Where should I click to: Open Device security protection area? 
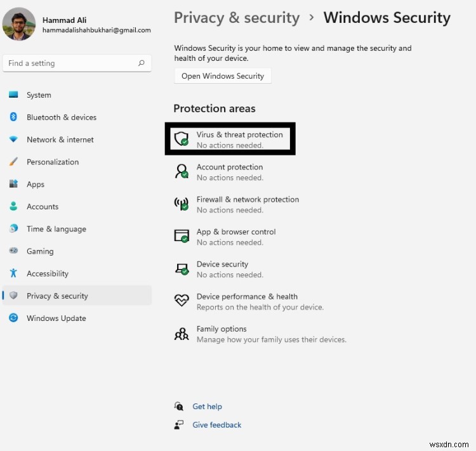[x=219, y=269]
